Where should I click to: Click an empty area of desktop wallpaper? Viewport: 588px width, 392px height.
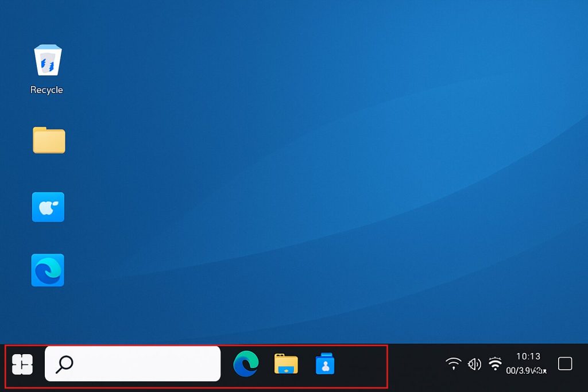coord(316,172)
